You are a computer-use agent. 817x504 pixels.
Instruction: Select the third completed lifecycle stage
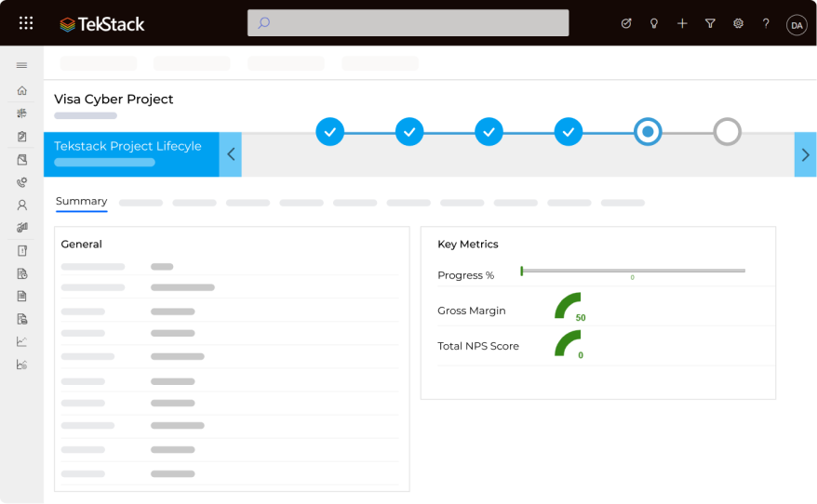click(489, 132)
